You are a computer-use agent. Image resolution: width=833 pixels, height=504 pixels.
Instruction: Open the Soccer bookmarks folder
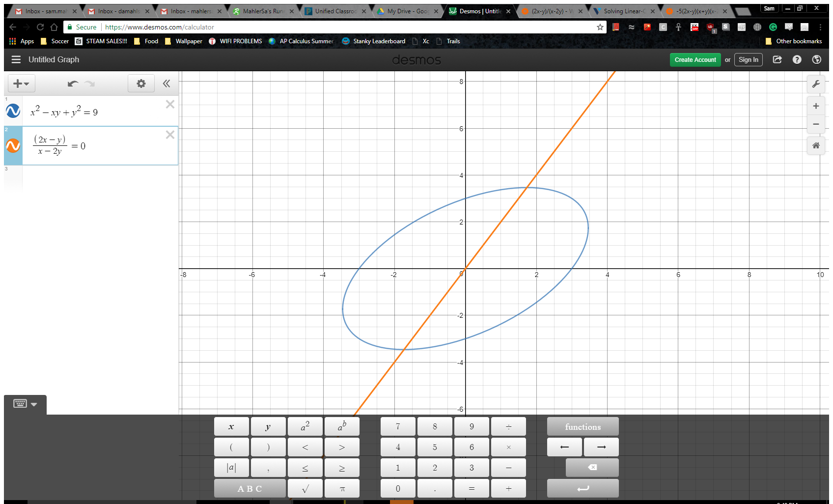[55, 41]
